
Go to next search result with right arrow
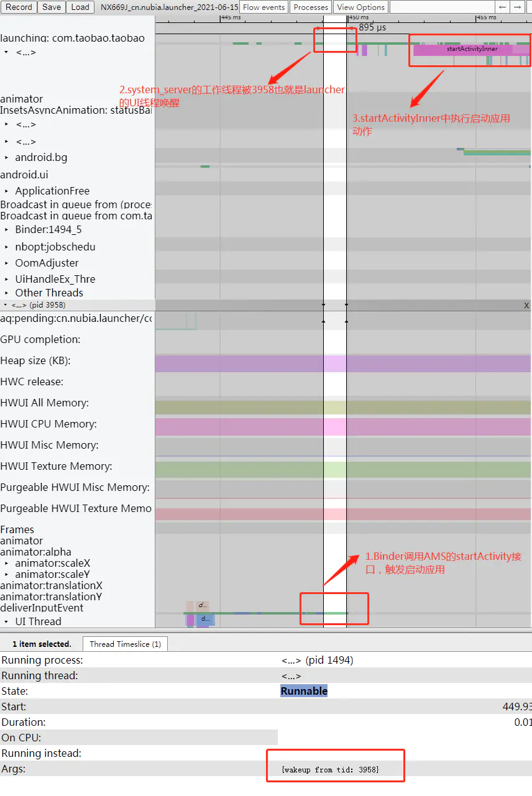[x=517, y=7]
